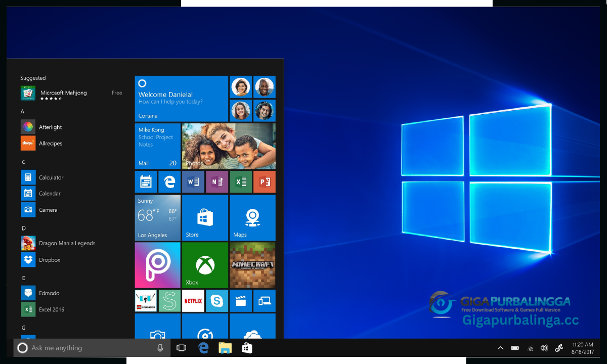Image resolution: width=607 pixels, height=364 pixels.
Task: Open the Photos tile
Action: pyautogui.click(x=229, y=146)
